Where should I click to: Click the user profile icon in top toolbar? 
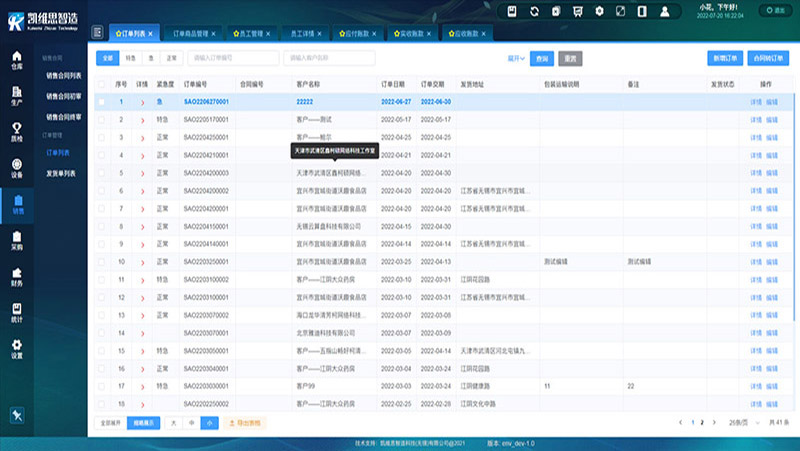[664, 11]
